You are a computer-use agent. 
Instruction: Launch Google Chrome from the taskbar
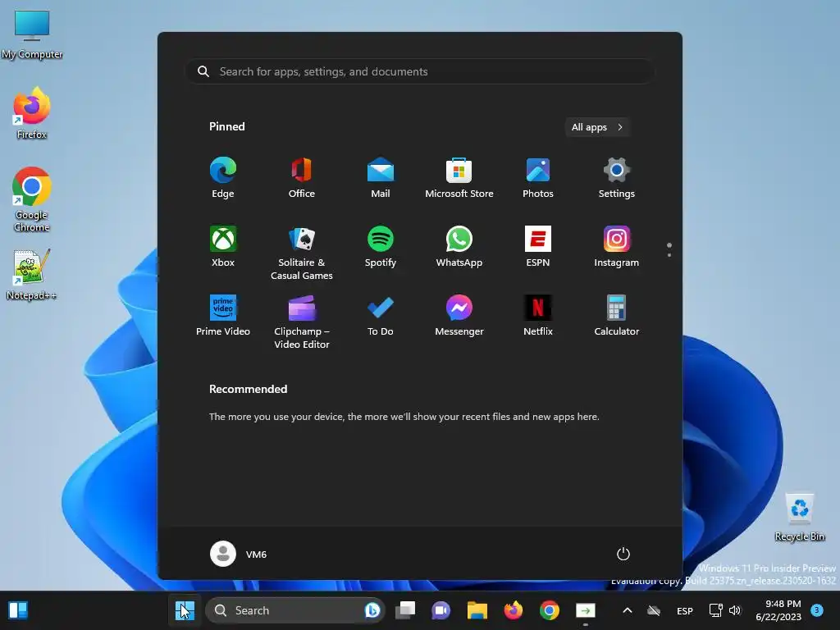tap(549, 610)
